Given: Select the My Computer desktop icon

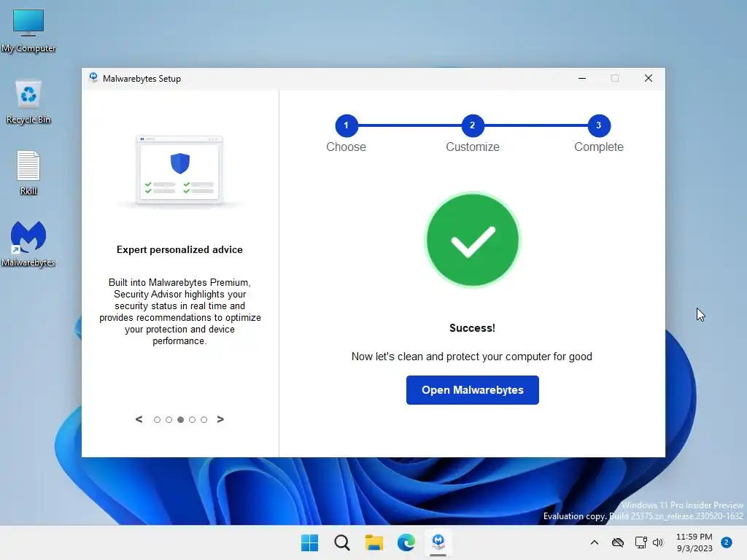Looking at the screenshot, I should (28, 31).
